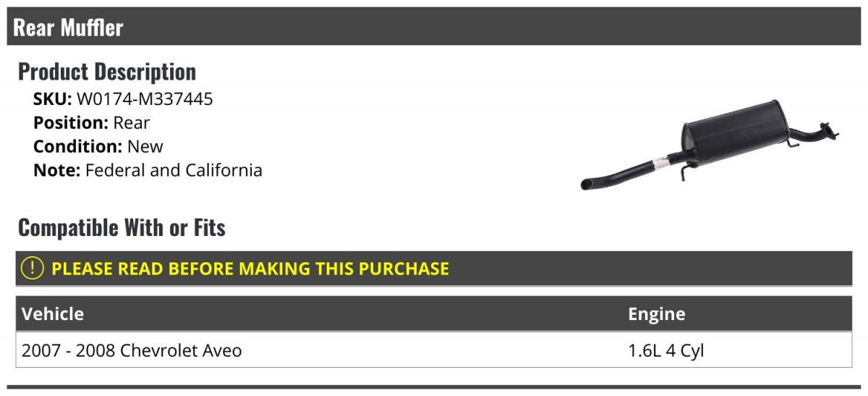Click the Note: label
The width and height of the screenshot is (868, 396).
pyautogui.click(x=57, y=170)
